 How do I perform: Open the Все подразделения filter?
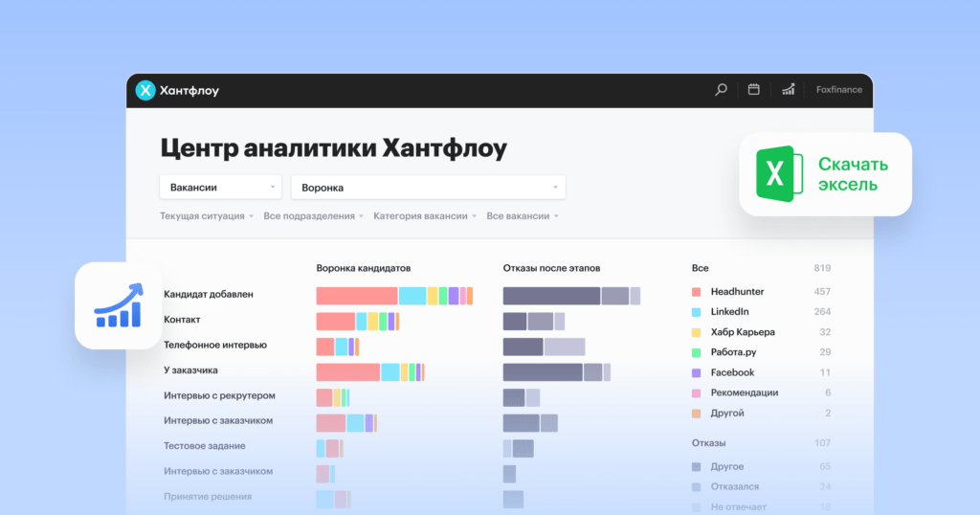(x=313, y=216)
